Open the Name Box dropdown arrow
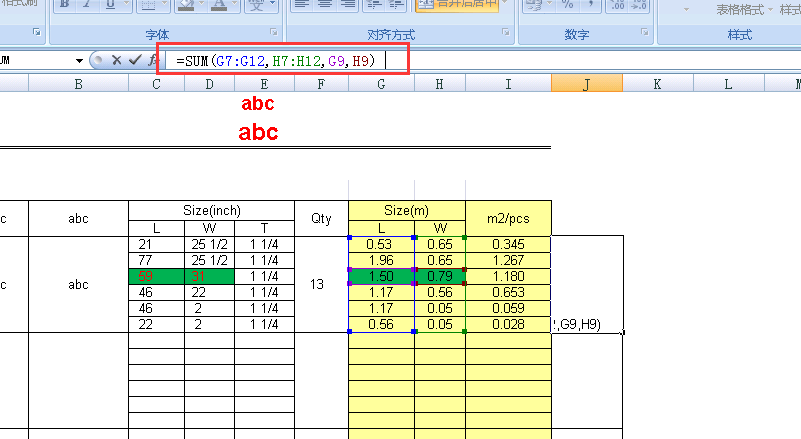Image resolution: width=801 pixels, height=439 pixels. coord(80,60)
